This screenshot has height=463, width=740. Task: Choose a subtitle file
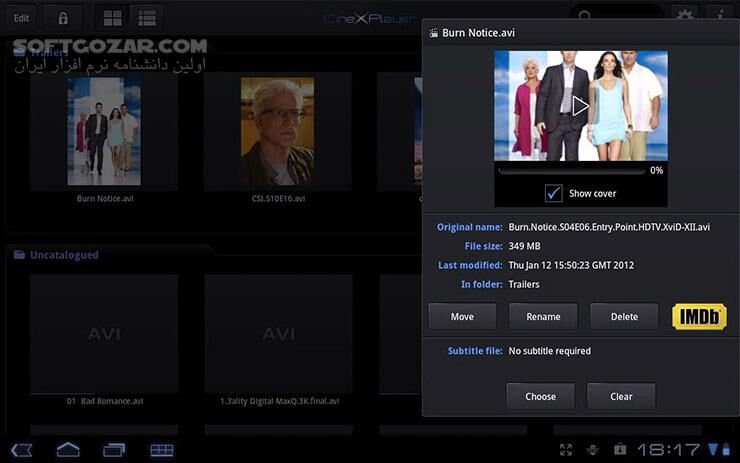[540, 396]
